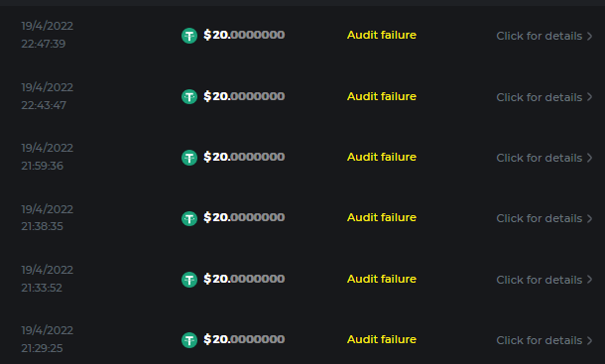Screen dimensions: 605x364
Task: Expand chevron arrow for 21:59:36 transaction
Action: [x=589, y=158]
